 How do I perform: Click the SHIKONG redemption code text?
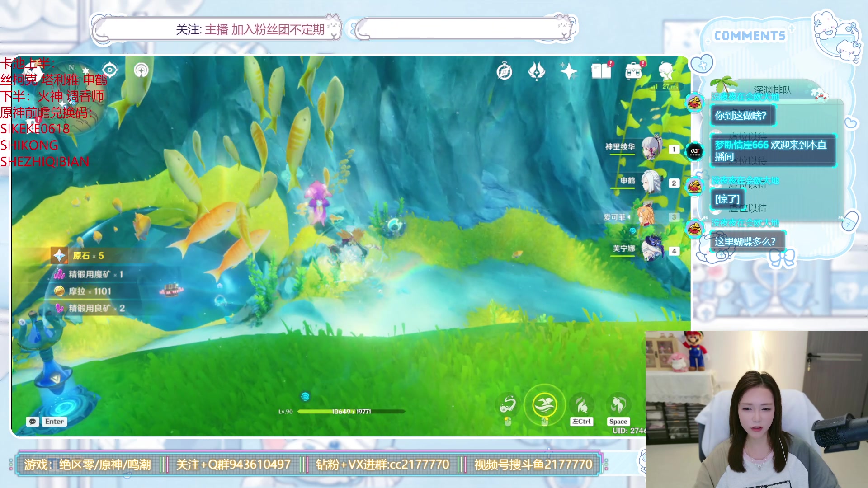coord(29,145)
